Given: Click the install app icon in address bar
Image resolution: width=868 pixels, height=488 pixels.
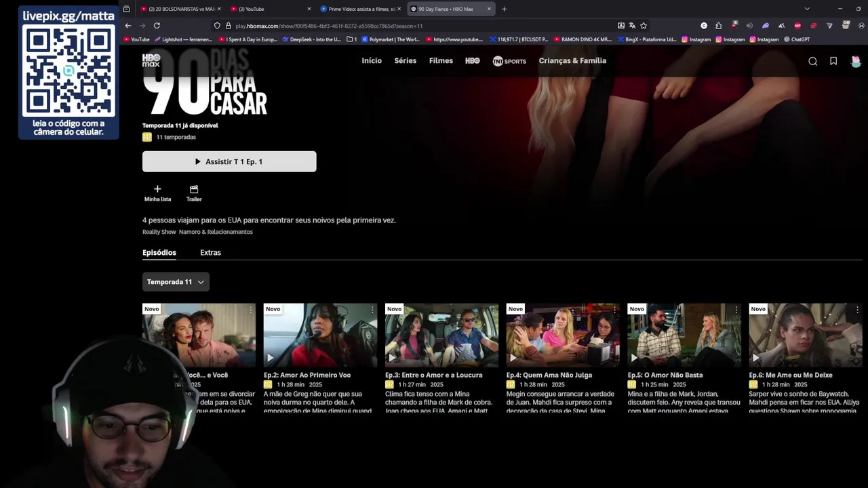Looking at the screenshot, I should 620,26.
